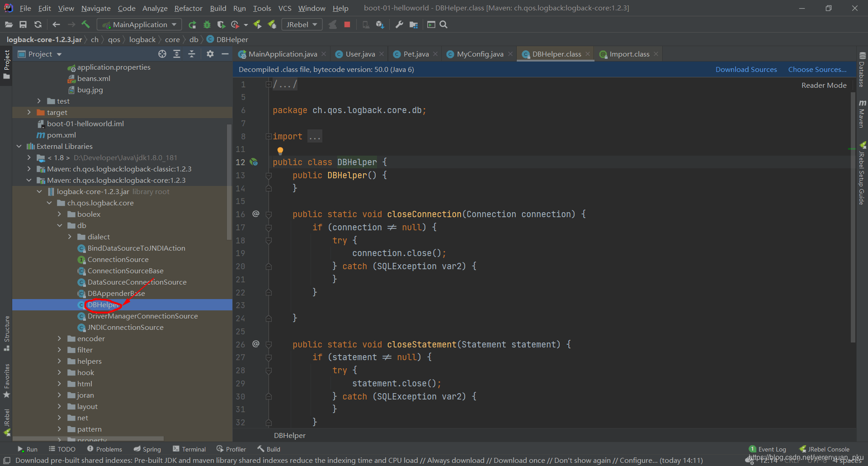The width and height of the screenshot is (868, 466).
Task: Switch to Import.class tab
Action: (x=629, y=54)
